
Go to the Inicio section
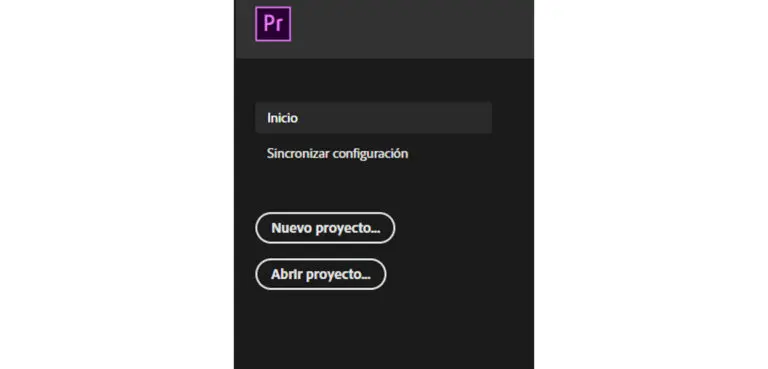coord(373,118)
